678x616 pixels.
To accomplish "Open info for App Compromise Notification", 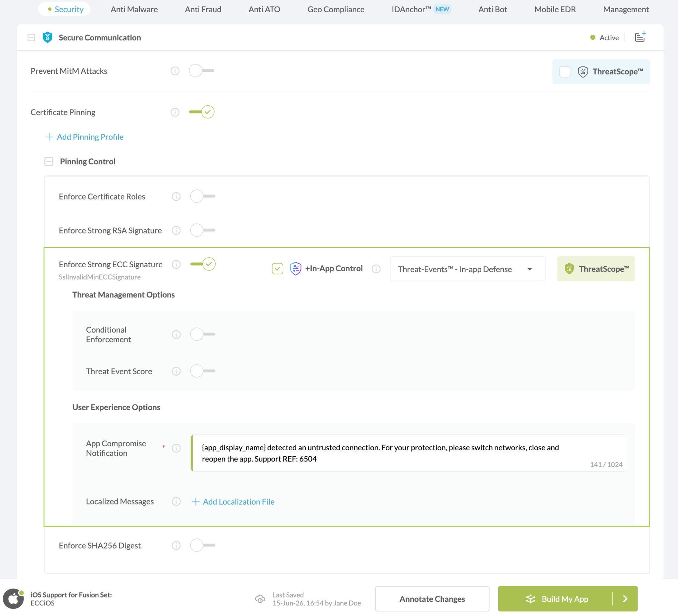I will tap(176, 448).
